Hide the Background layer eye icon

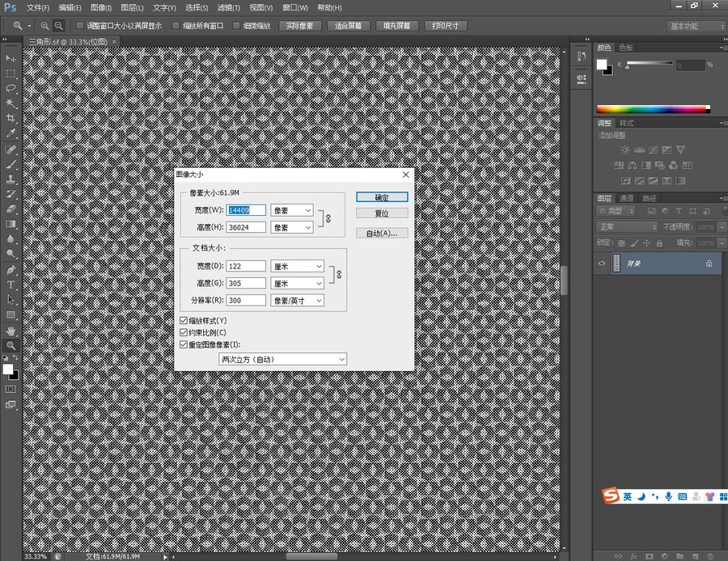coord(602,263)
